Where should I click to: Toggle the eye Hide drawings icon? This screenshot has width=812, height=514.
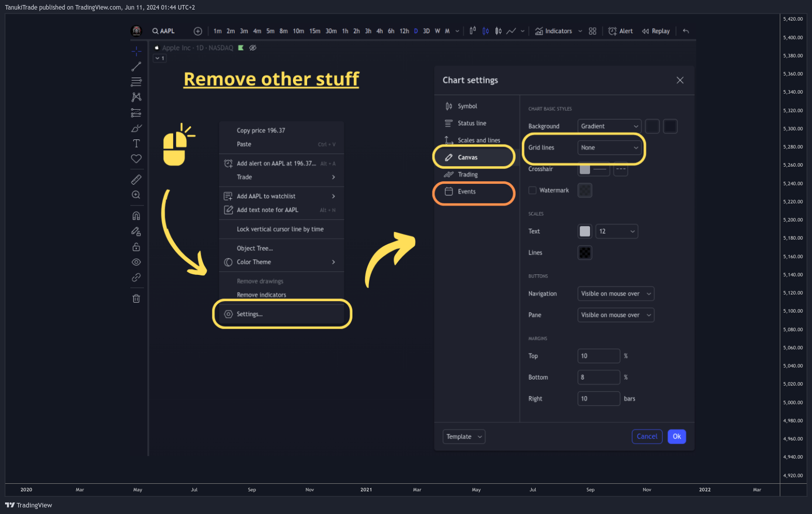click(136, 262)
